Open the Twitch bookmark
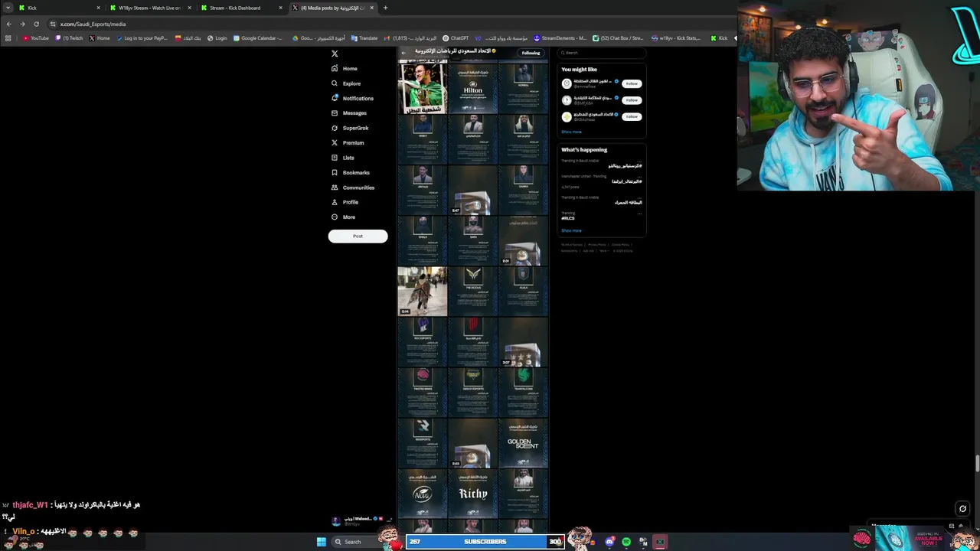The width and height of the screenshot is (980, 551). [69, 38]
